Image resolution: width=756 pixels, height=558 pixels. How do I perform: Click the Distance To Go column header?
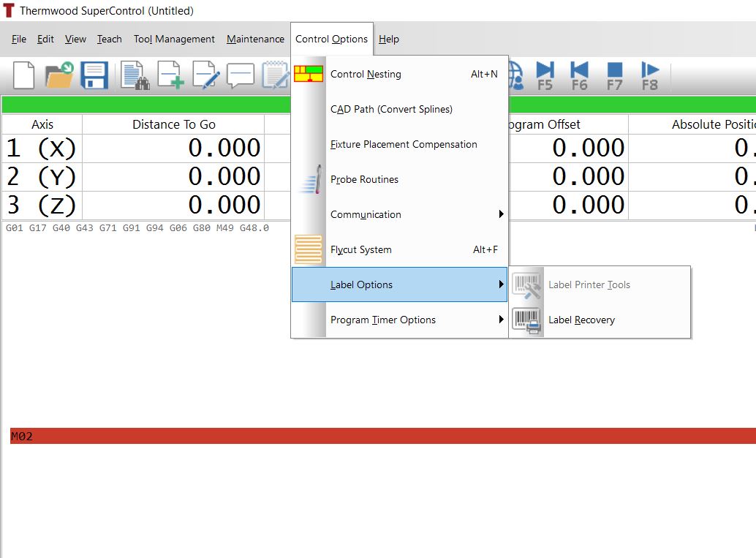point(173,124)
